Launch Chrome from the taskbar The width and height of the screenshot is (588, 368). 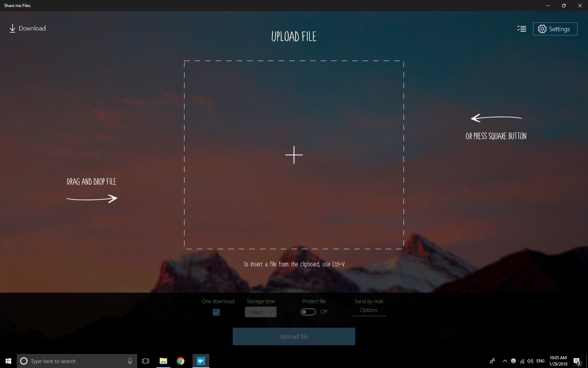pyautogui.click(x=181, y=361)
